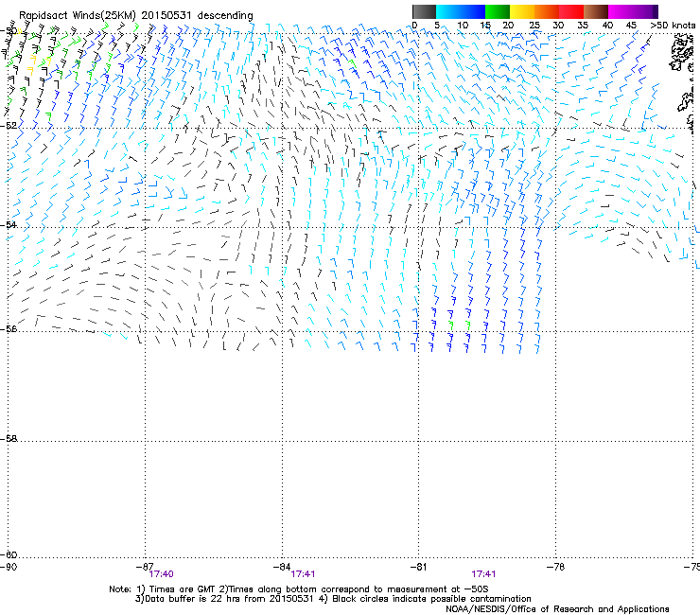The width and height of the screenshot is (700, 615).
Task: Click the gray 0-5 knots legend swatch
Action: (424, 11)
